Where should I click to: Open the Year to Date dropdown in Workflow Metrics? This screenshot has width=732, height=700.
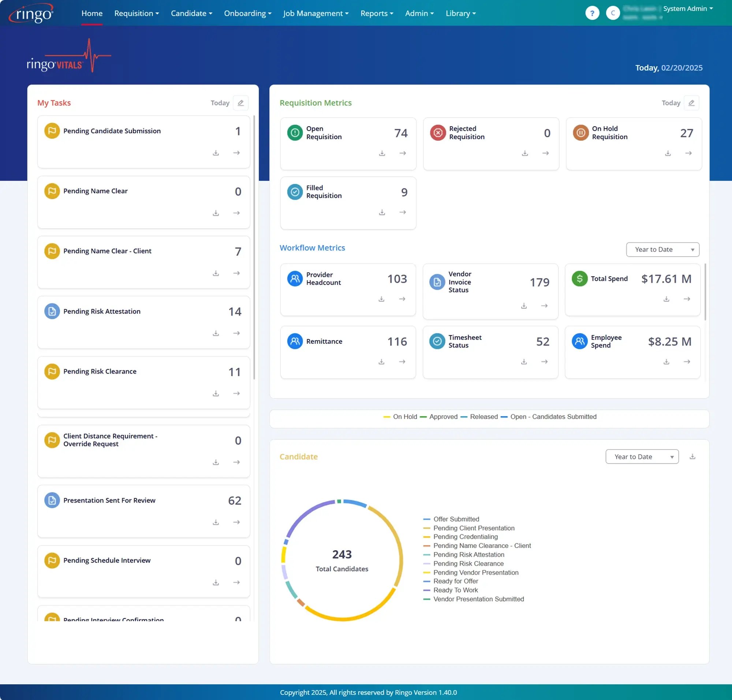tap(662, 249)
